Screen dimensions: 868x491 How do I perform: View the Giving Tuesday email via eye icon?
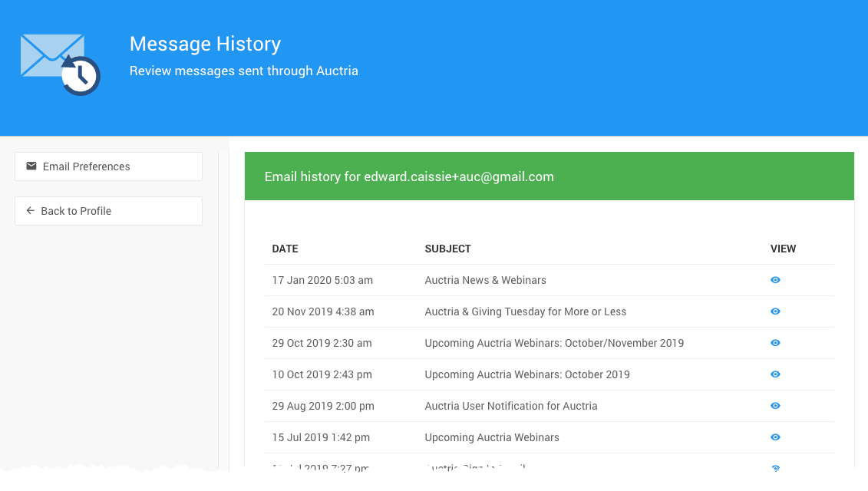point(775,311)
